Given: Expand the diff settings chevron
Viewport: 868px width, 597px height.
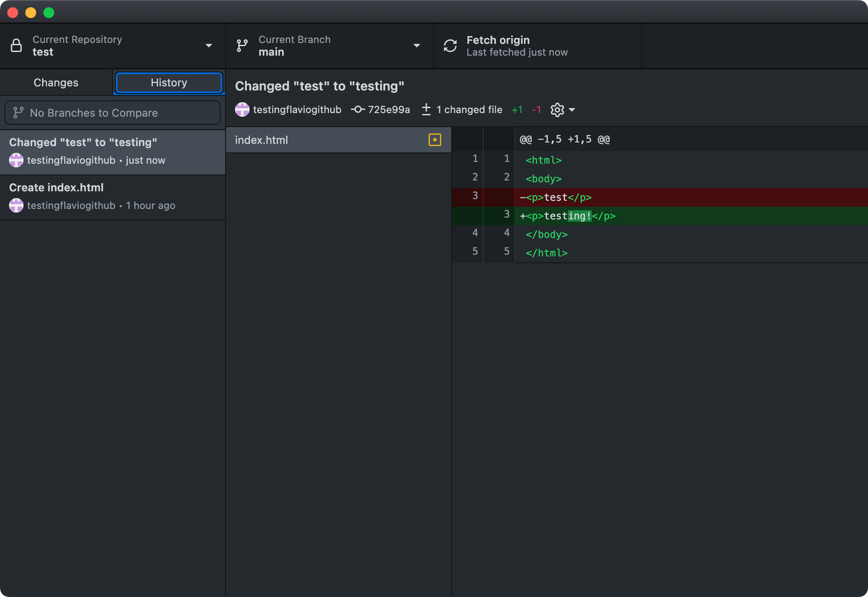Looking at the screenshot, I should click(571, 110).
